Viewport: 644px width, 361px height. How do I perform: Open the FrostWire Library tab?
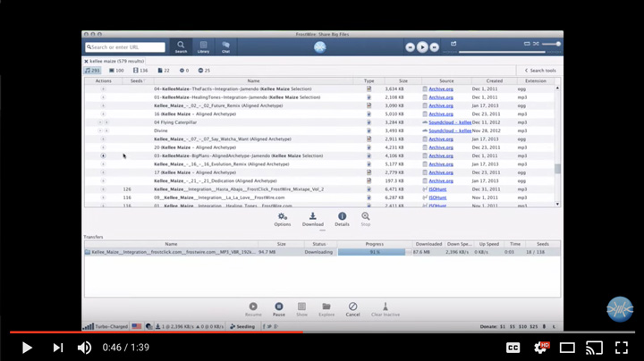coord(203,46)
